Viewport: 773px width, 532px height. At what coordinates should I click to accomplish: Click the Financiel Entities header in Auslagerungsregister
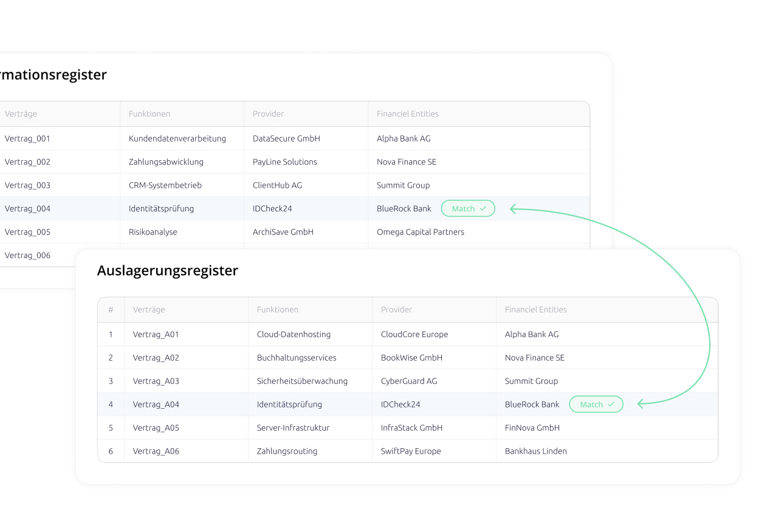[536, 310]
